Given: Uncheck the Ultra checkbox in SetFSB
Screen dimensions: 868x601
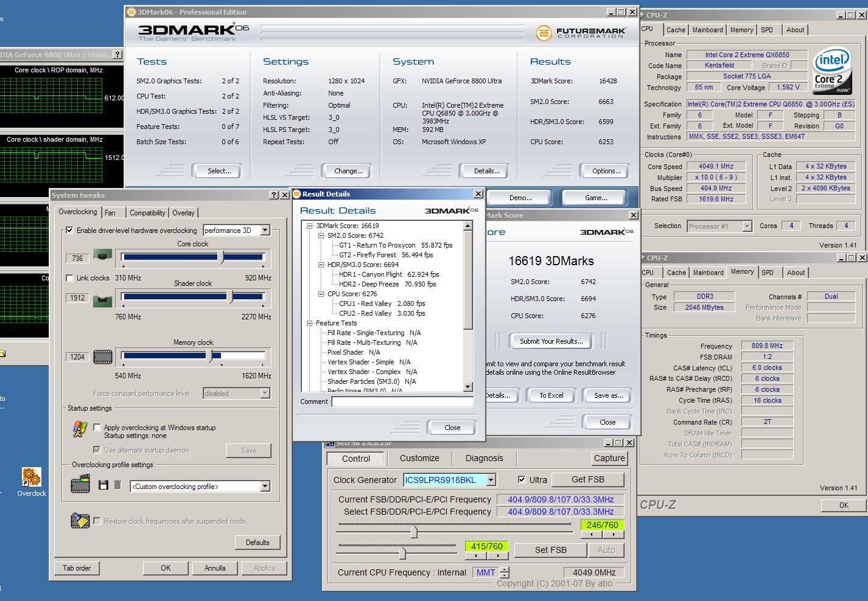Looking at the screenshot, I should pos(521,479).
